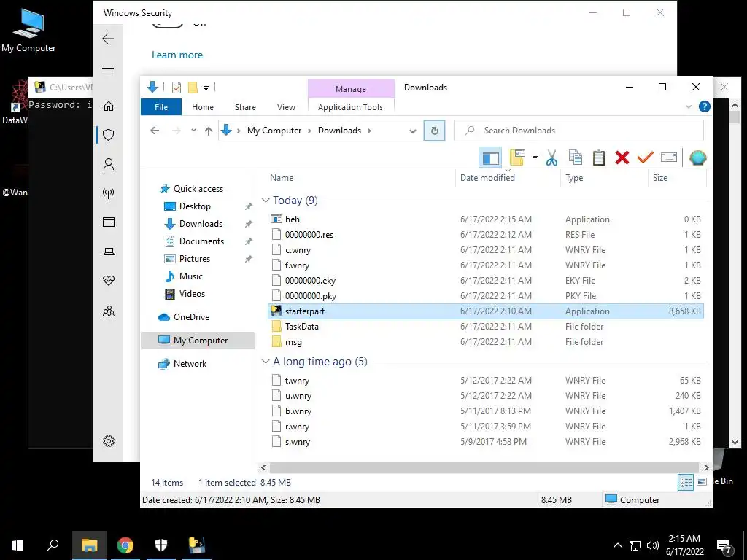Screen dimensions: 747x560
Task: Click the Rename icon in toolbar
Action: tap(669, 157)
